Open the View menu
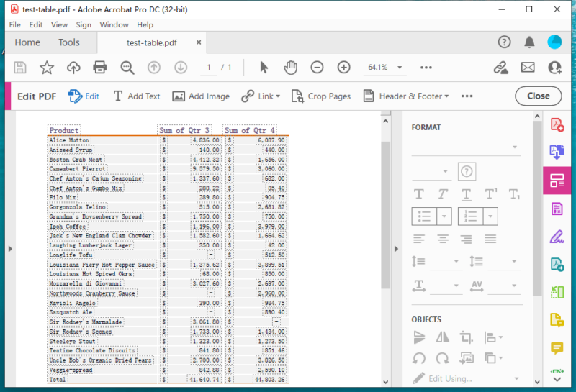 [x=59, y=24]
